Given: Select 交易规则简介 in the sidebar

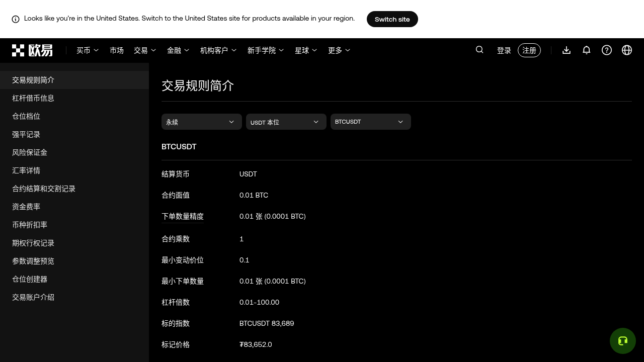Looking at the screenshot, I should click(74, 80).
